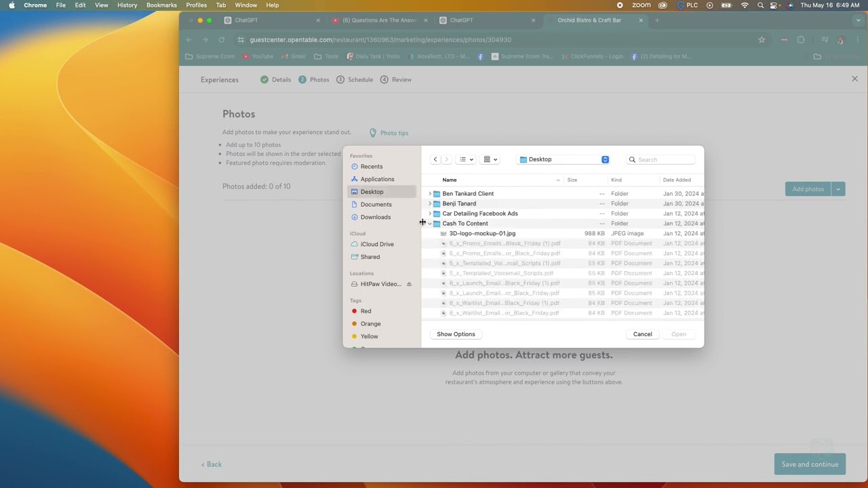The image size is (868, 488).
Task: Open Spotlight search in the menu bar
Action: (760, 5)
